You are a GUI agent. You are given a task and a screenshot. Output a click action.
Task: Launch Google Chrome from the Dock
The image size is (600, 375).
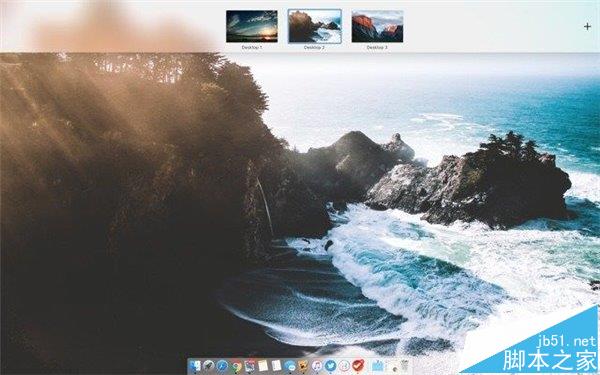click(236, 366)
